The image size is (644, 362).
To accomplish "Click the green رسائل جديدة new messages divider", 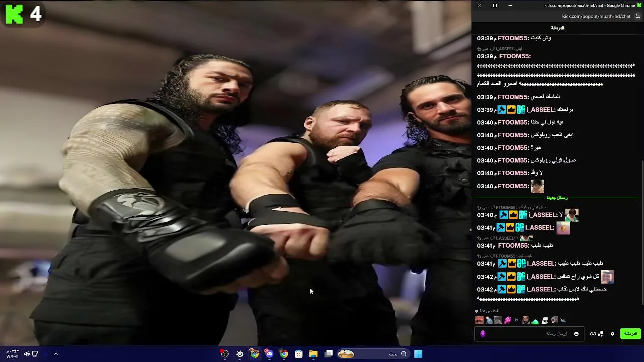I will (x=557, y=198).
